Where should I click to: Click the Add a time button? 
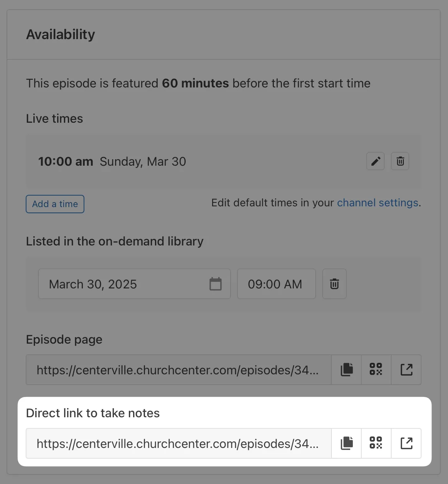(55, 204)
